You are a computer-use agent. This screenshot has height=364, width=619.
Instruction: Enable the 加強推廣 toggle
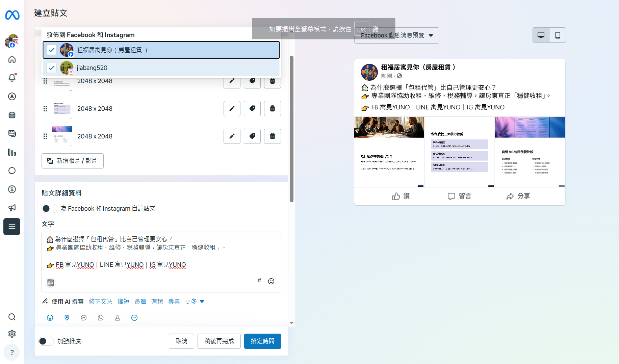pos(46,341)
